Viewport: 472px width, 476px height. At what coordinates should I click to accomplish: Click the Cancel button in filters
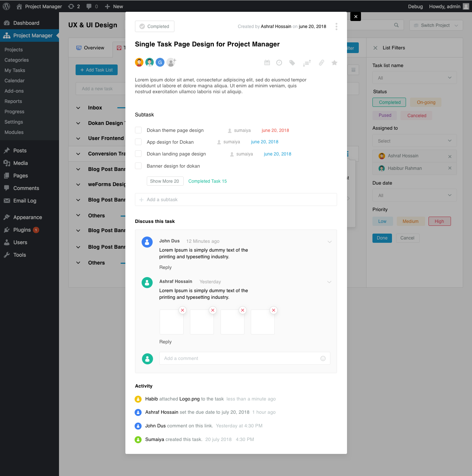407,238
